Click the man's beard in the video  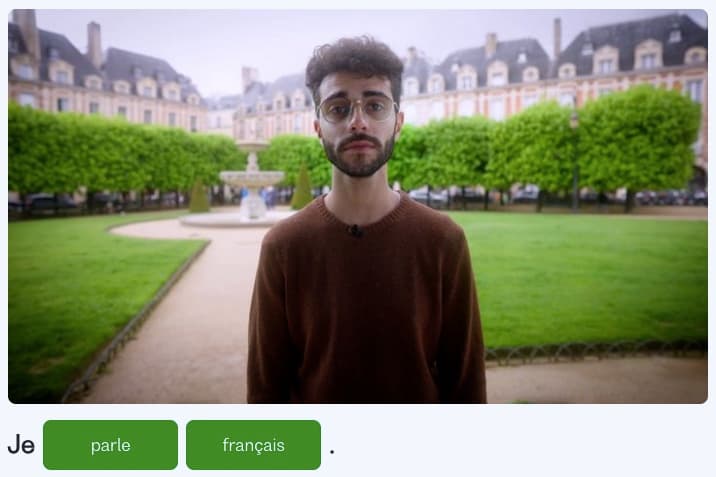[359, 157]
